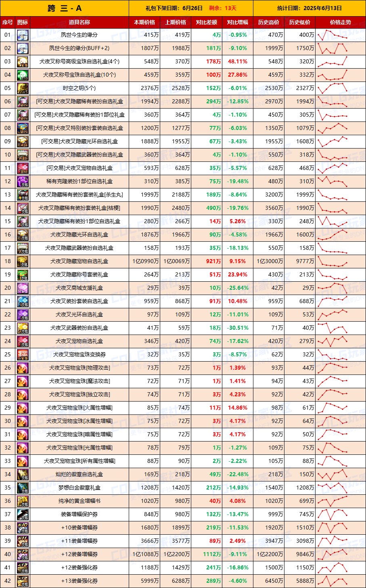Screen dimensions: 366x588
Task: Select the 犬夜叉称号高级宝珠自选礼盒(4个) icon
Action: (x=23, y=62)
